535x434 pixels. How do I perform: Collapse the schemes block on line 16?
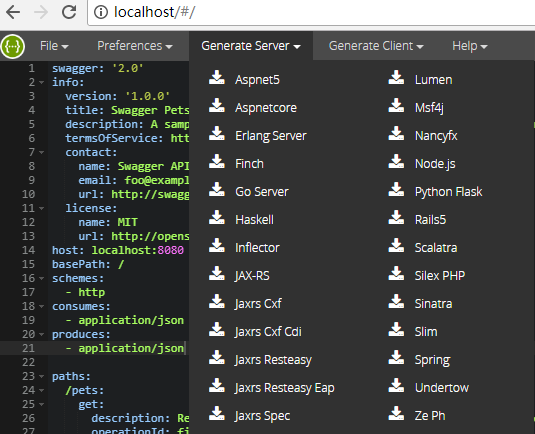pos(41,278)
